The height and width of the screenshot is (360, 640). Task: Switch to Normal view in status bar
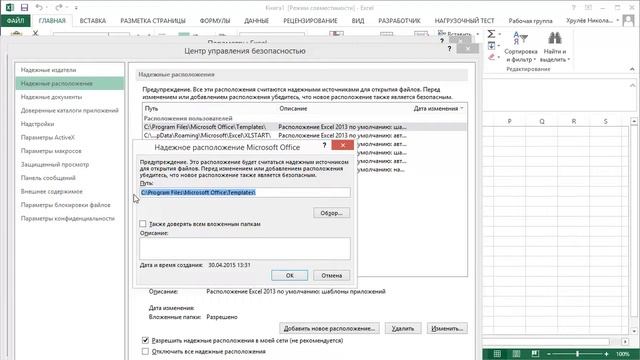(497, 354)
